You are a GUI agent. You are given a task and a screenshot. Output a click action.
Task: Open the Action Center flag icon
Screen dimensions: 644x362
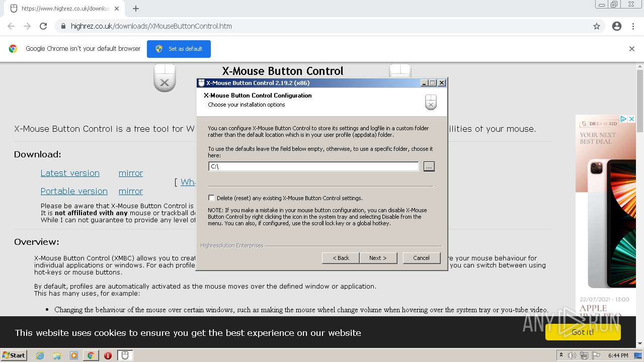point(596,355)
